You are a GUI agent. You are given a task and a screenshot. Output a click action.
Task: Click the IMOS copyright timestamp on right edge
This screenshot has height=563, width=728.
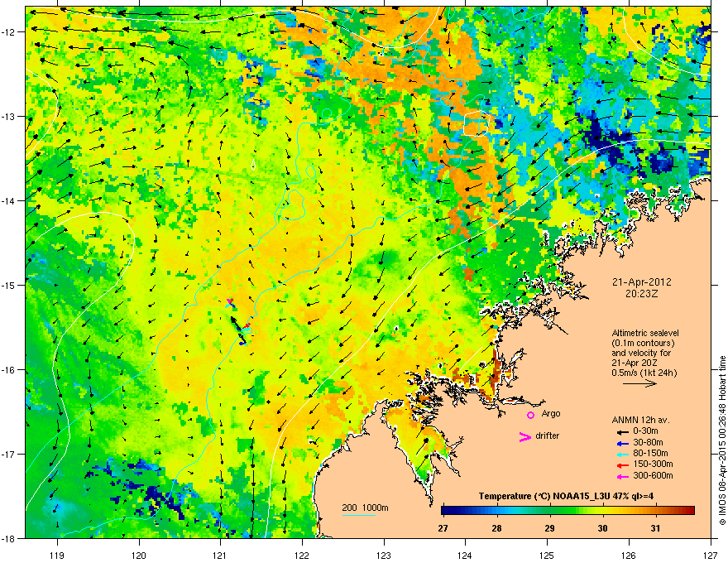[722, 440]
